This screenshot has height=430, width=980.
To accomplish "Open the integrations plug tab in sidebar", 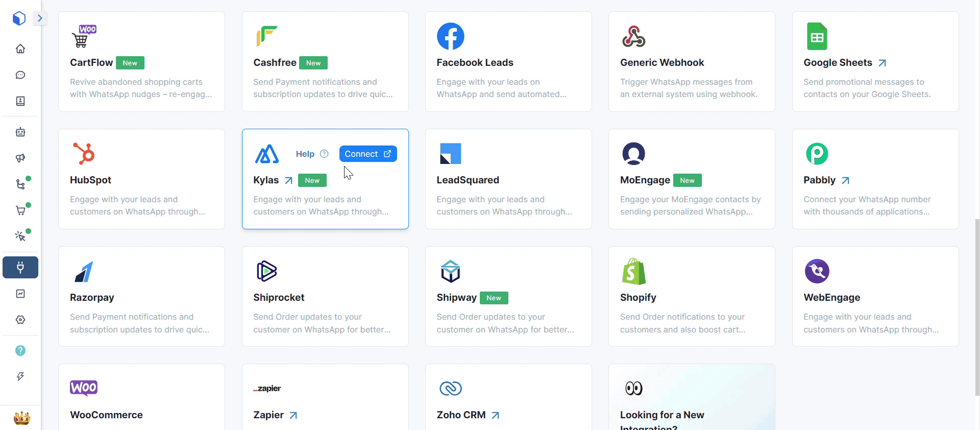I will [20, 268].
